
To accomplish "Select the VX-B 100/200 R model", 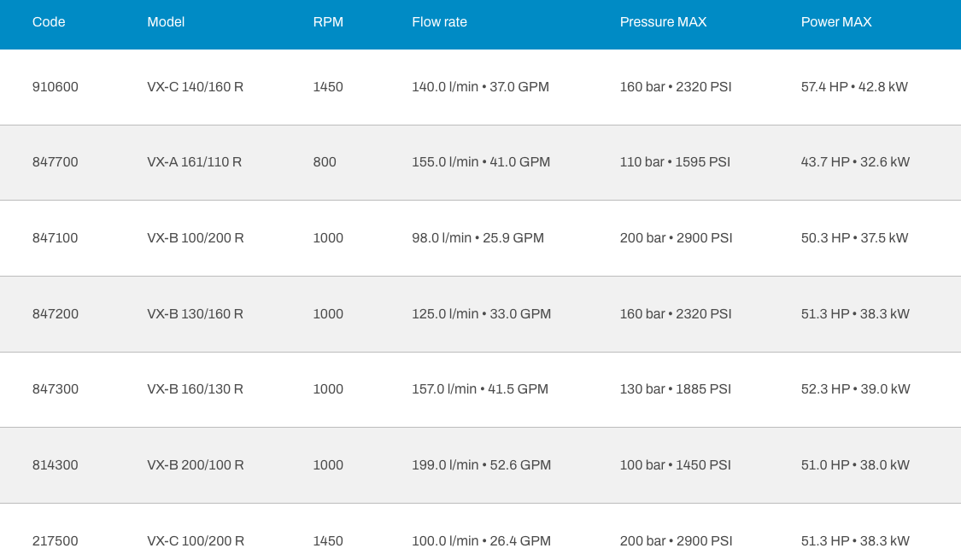I will pyautogui.click(x=195, y=238).
